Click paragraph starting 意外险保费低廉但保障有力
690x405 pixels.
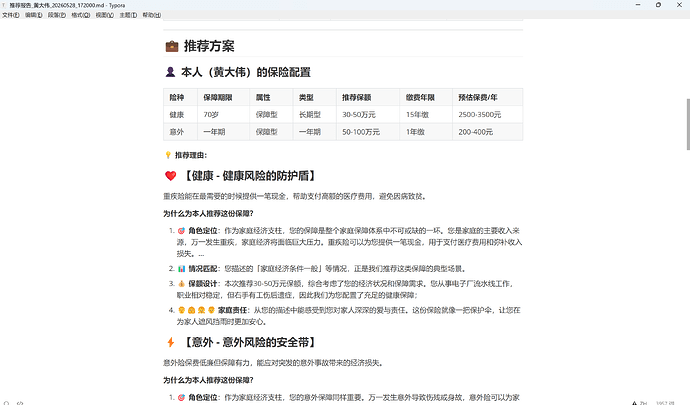pyautogui.click(x=273, y=363)
